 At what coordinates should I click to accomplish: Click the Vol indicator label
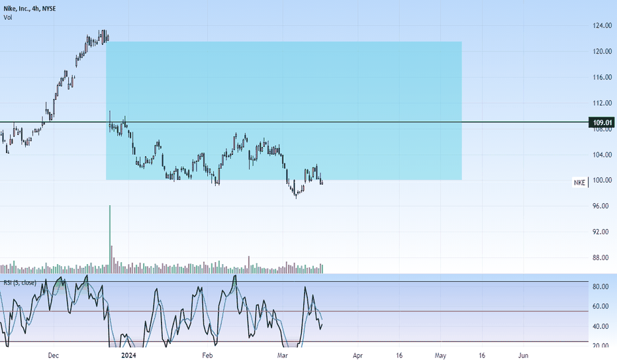click(x=7, y=17)
